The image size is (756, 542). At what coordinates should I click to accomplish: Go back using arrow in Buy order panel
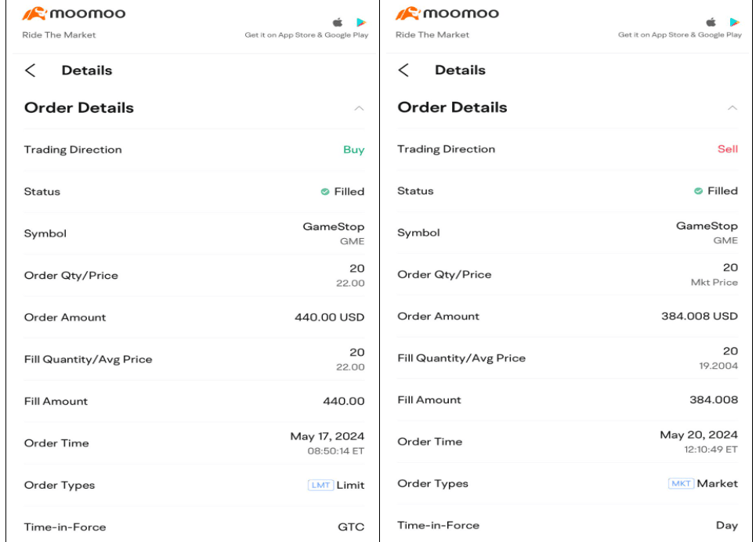(x=31, y=70)
